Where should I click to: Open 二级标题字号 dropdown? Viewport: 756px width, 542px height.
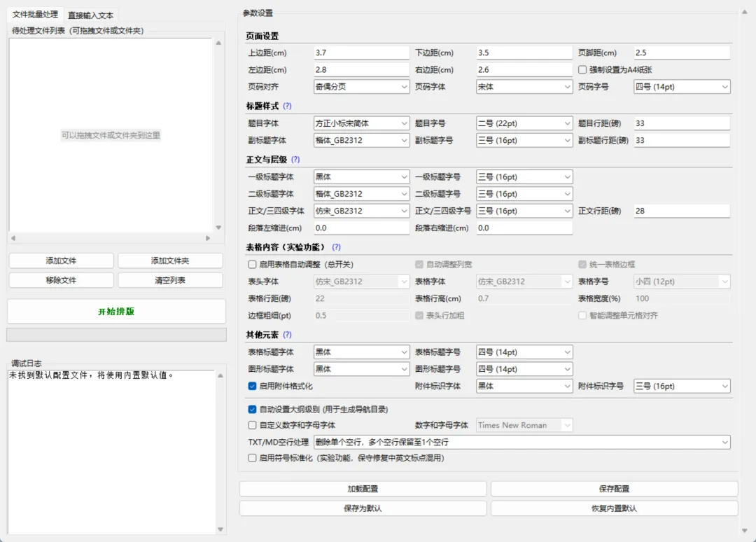[524, 194]
